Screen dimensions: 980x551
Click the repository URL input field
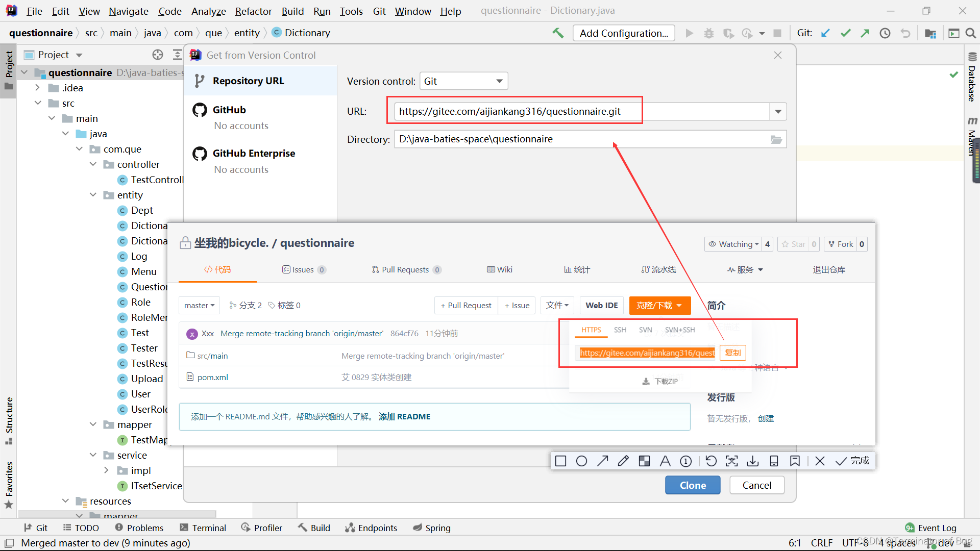tap(582, 112)
